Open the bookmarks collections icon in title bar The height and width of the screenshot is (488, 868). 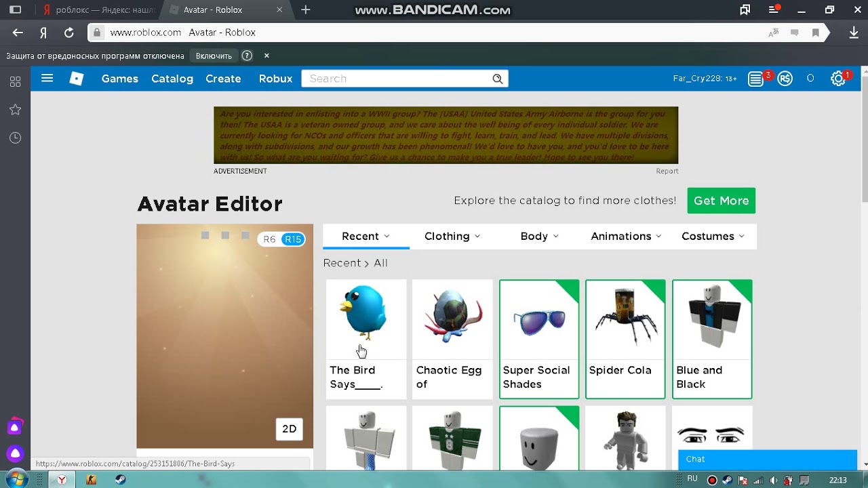(x=745, y=10)
